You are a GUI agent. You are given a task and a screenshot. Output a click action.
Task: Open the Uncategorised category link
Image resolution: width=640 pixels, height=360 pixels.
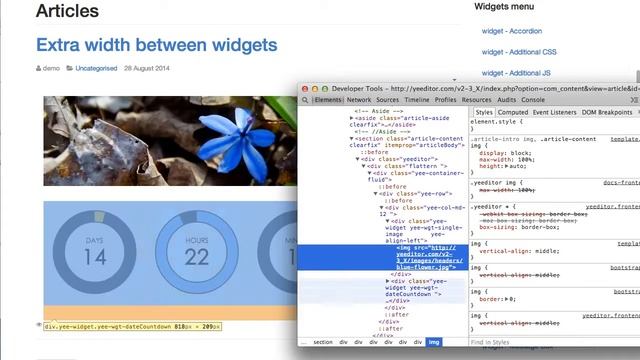pos(96,68)
